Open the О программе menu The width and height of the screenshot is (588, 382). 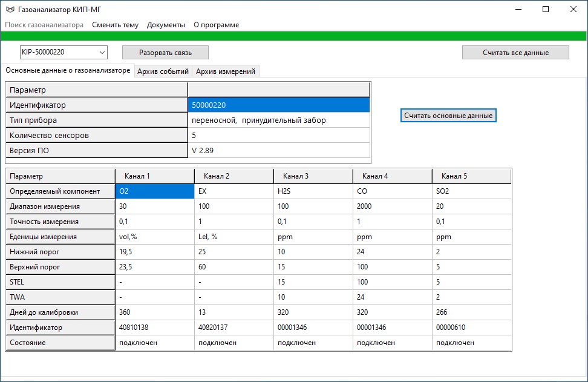tap(216, 25)
